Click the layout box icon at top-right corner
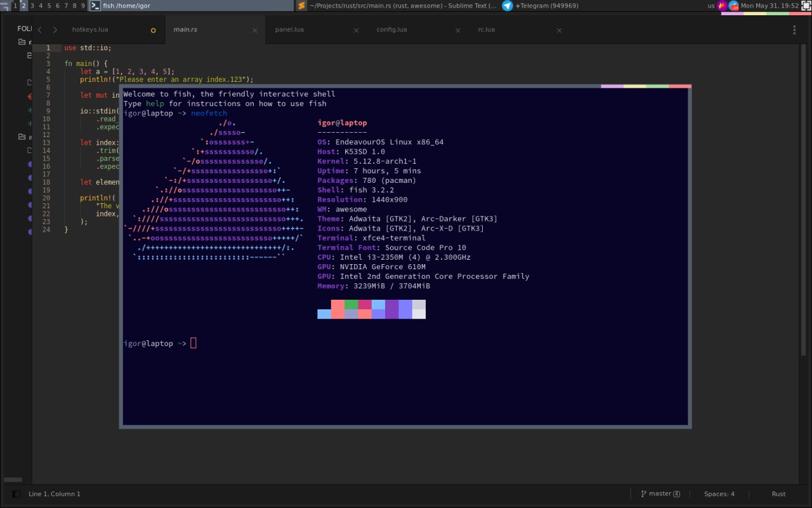The image size is (812, 508). tap(806, 6)
